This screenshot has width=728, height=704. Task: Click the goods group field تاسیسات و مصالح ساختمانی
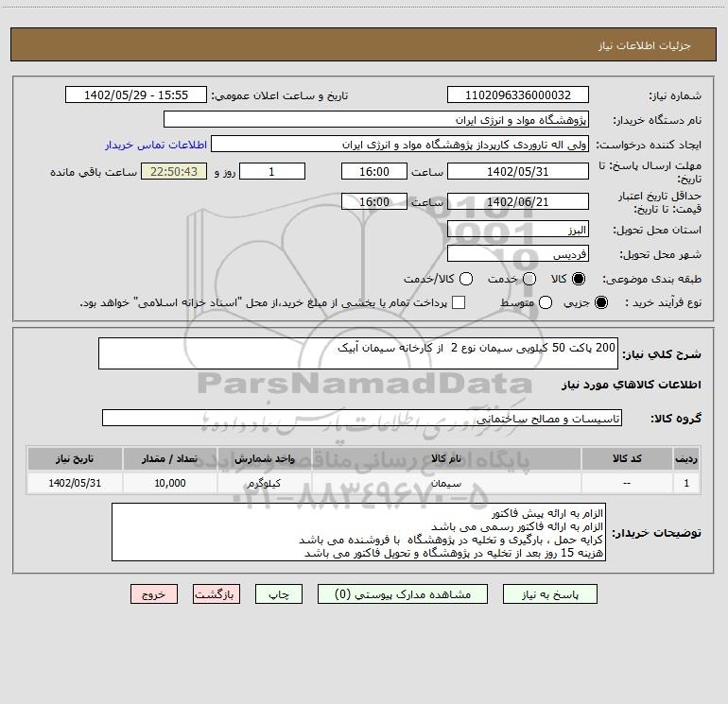tap(362, 418)
